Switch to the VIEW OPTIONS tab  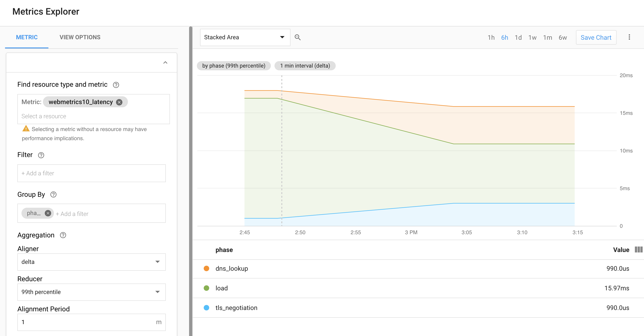click(80, 37)
